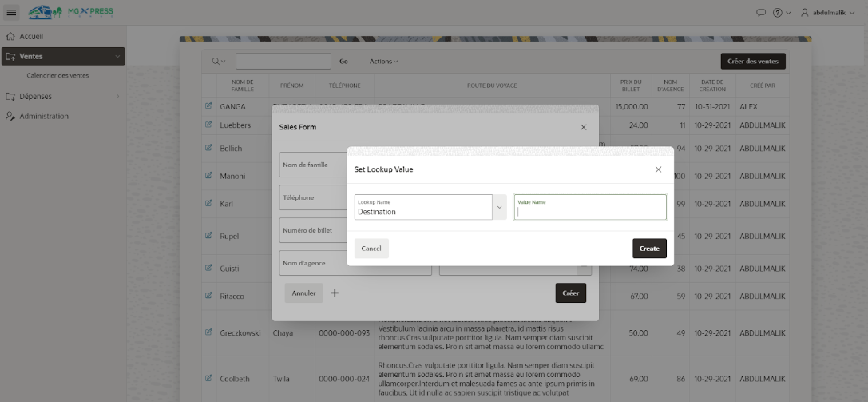Viewport: 868px width, 402px height.
Task: Collapse the Ventes sidebar chevron
Action: [117, 57]
